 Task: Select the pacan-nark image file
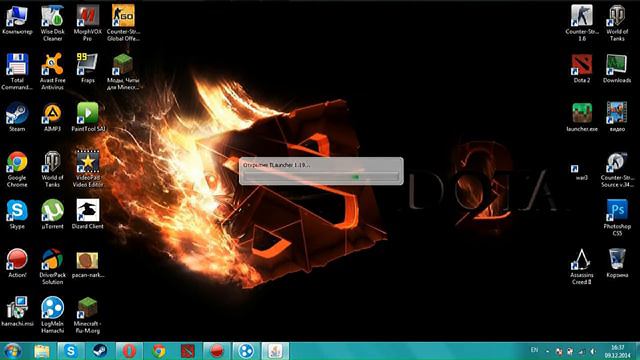click(x=87, y=264)
